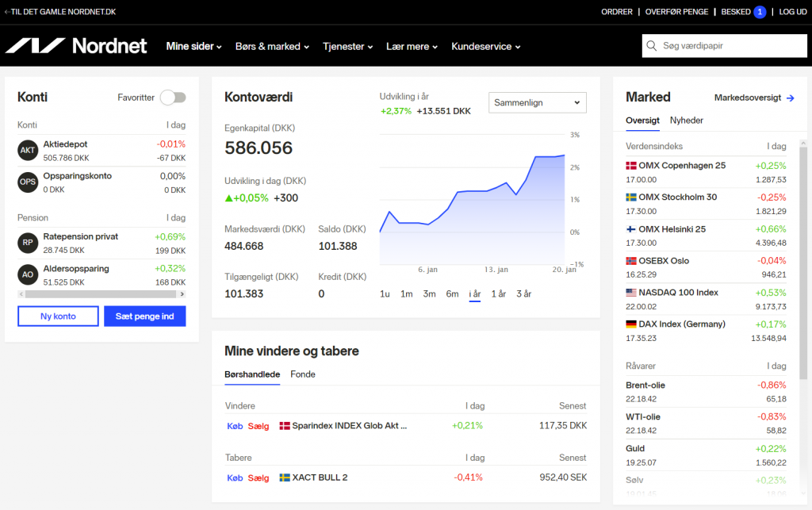This screenshot has width=812, height=510.
Task: Click the Nordnet logo
Action: pyautogui.click(x=76, y=45)
